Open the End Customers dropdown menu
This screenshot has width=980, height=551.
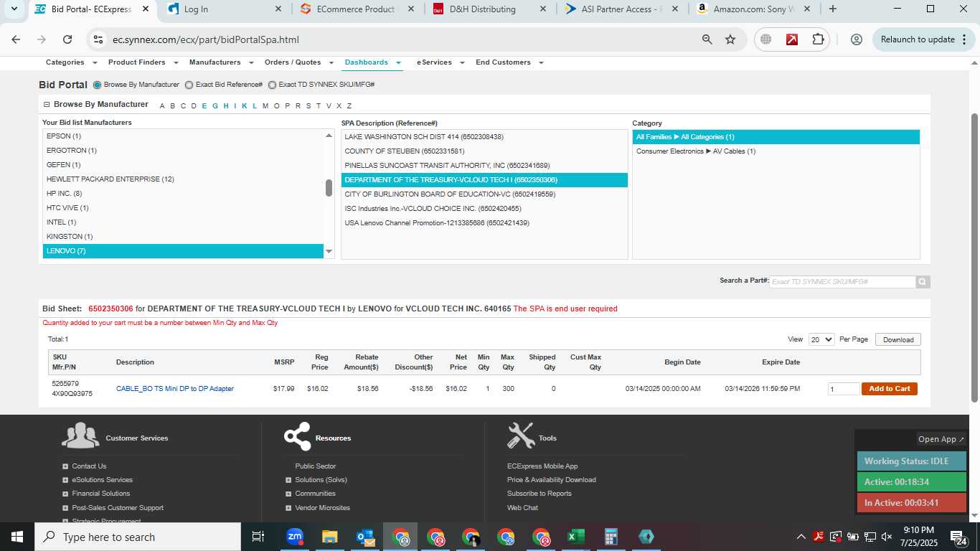pyautogui.click(x=509, y=62)
